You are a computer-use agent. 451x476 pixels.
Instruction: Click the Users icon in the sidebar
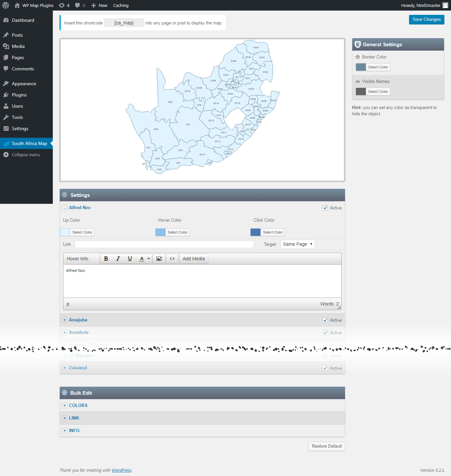pyautogui.click(x=6, y=106)
